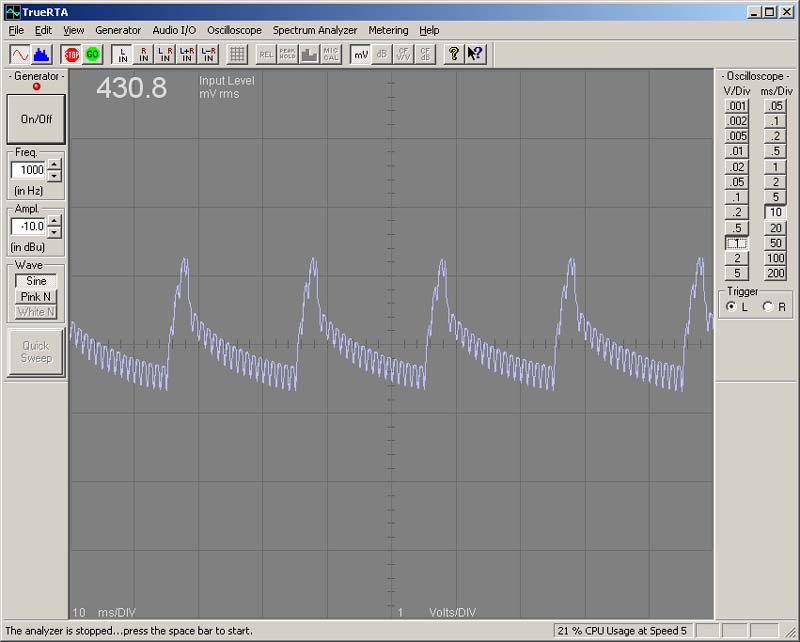Screen dimensions: 800x642
Task: Open the Audio I/O menu
Action: pos(174,30)
